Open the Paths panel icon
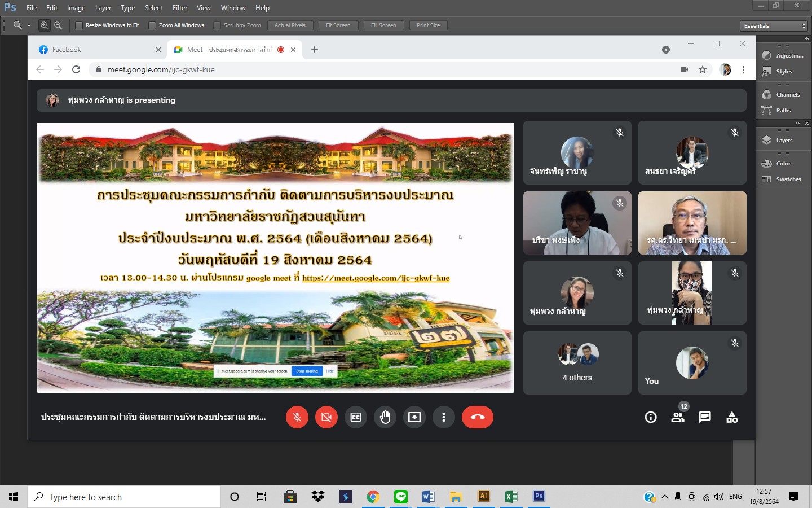Image resolution: width=812 pixels, height=508 pixels. click(767, 111)
